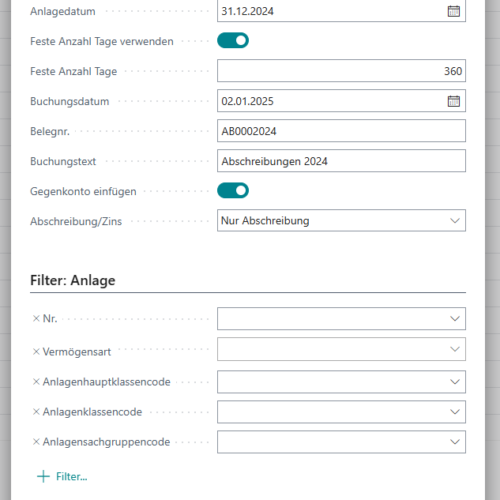Image resolution: width=500 pixels, height=500 pixels.
Task: Click the plus icon to add filter
Action: 43,476
